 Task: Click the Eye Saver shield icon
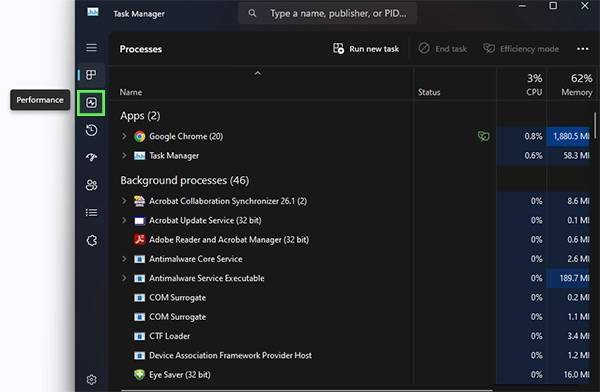(139, 374)
